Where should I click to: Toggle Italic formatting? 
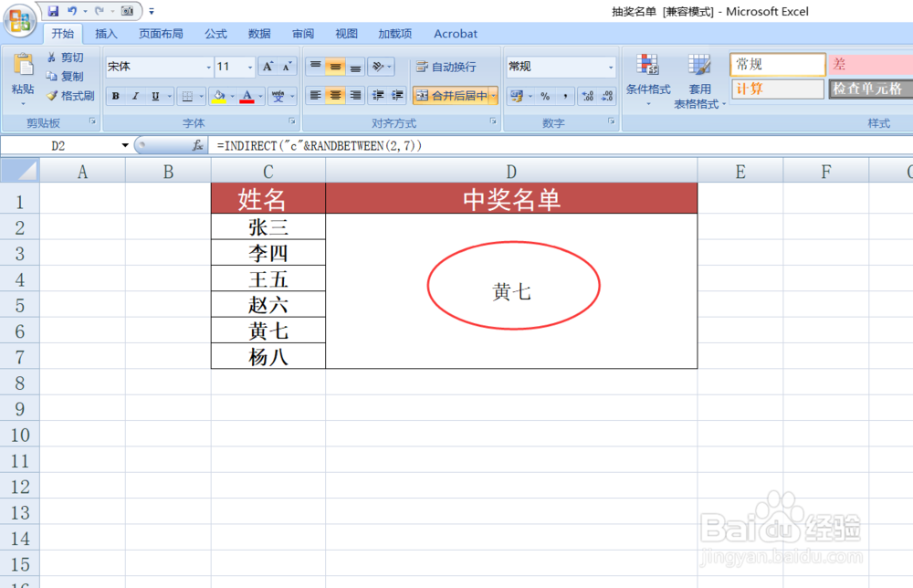[134, 95]
